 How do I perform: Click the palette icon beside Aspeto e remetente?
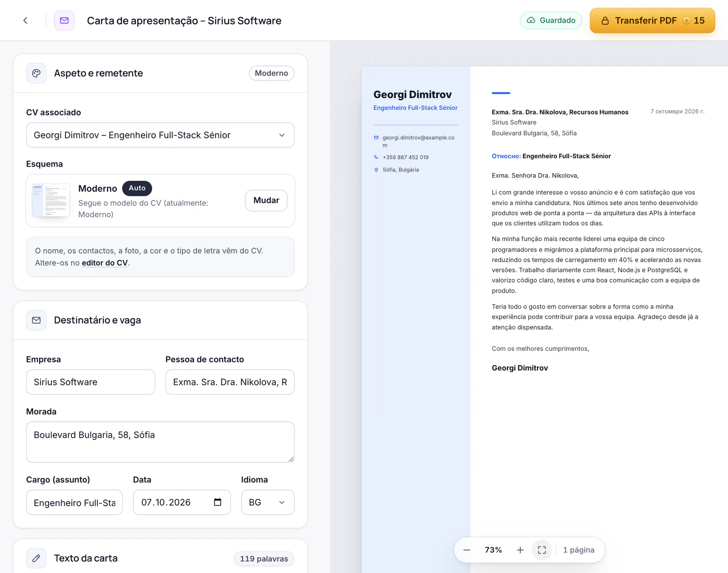pyautogui.click(x=36, y=73)
